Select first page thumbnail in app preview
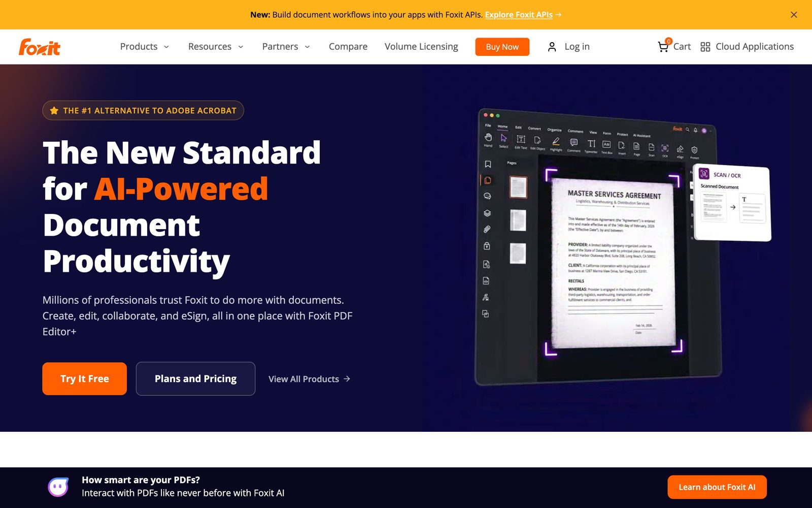The image size is (812, 508). coord(518,187)
